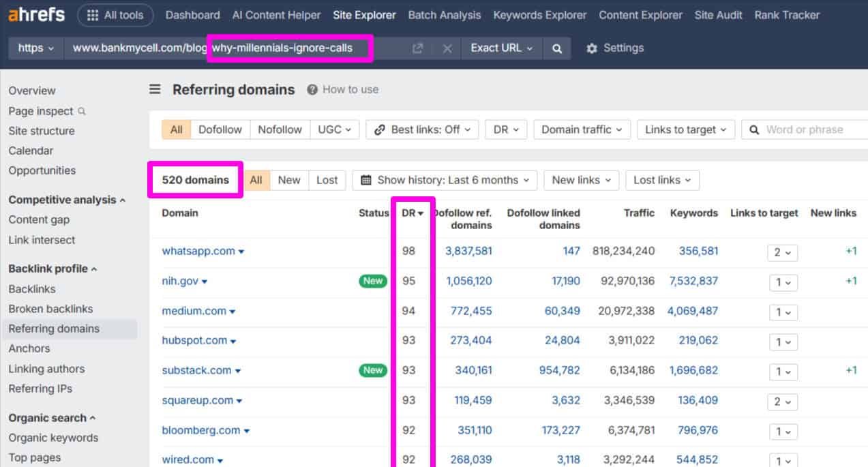Switch to Rank Tracker
The height and width of the screenshot is (467, 868).
click(x=786, y=14)
